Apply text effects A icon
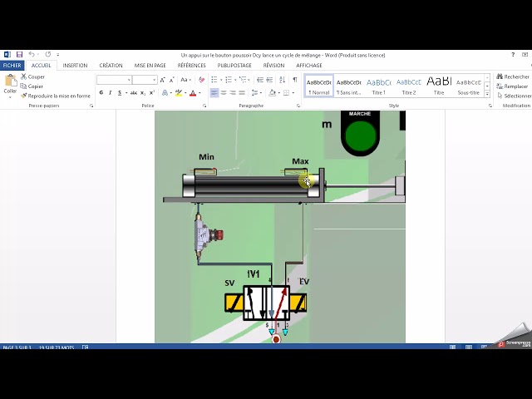Screen dimensions: 532x399 pyautogui.click(x=165, y=93)
